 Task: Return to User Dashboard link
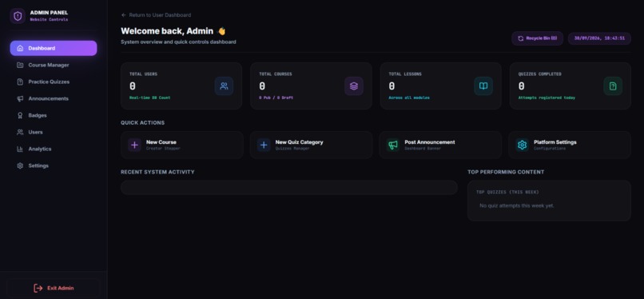(156, 15)
